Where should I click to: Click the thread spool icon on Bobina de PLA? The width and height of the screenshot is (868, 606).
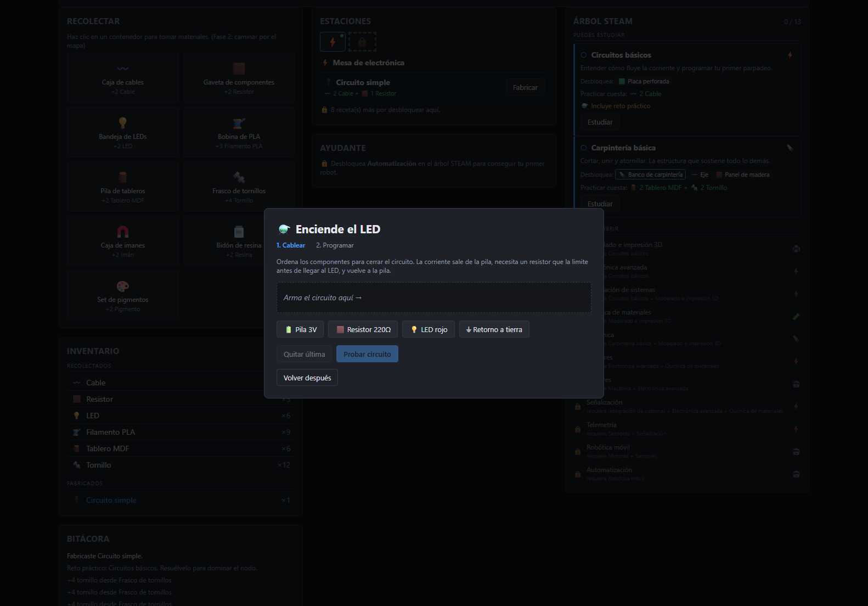pos(239,123)
